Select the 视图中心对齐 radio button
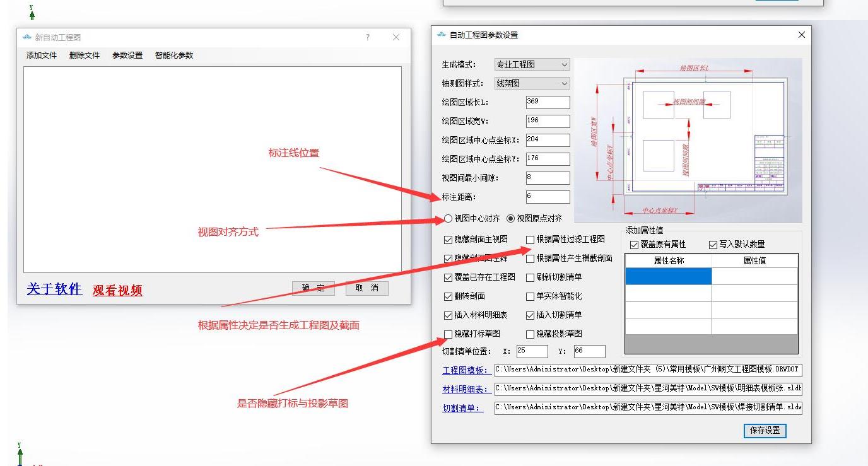This screenshot has height=466, width=868. (449, 219)
